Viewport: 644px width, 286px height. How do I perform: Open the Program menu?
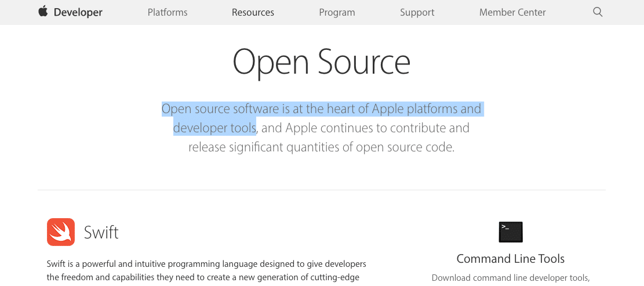pos(337,12)
